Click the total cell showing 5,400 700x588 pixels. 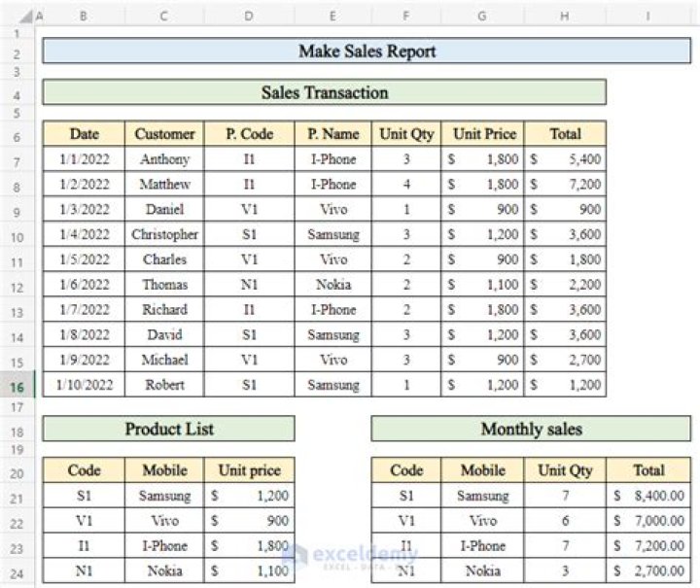(x=565, y=159)
